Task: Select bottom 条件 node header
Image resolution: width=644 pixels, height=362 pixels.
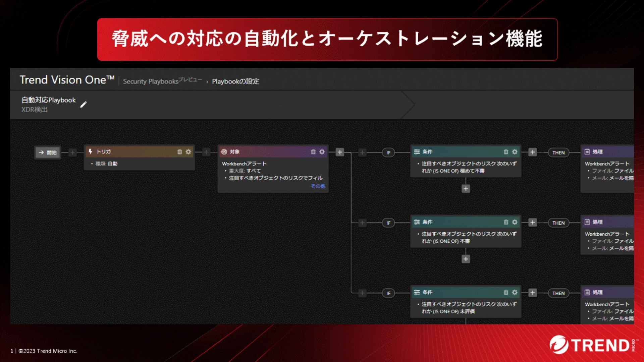Action: [x=466, y=293]
